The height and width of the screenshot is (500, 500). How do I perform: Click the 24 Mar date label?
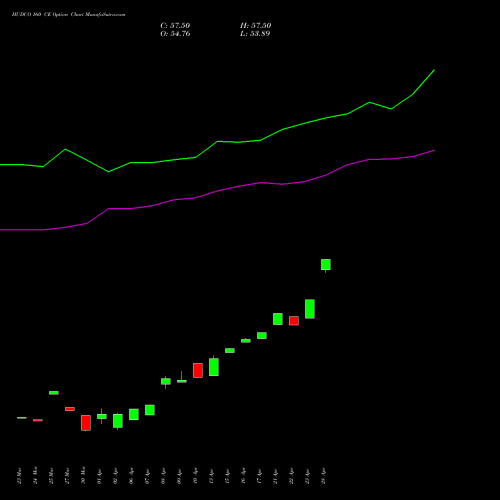35,476
